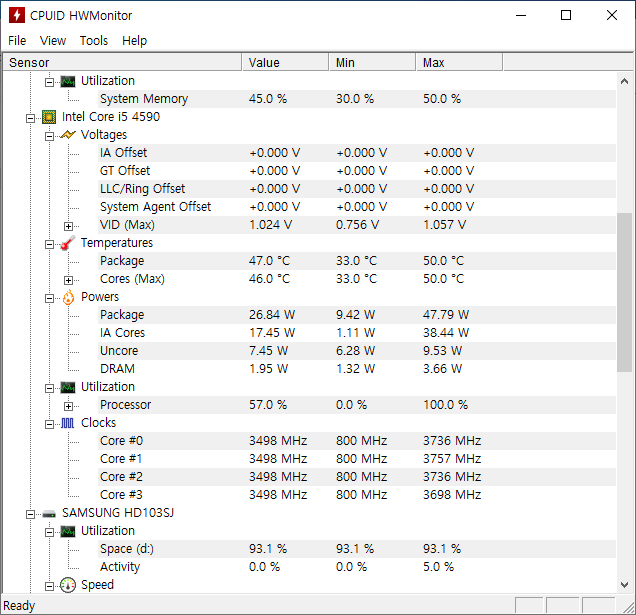Collapse the Clocks group

(49, 424)
